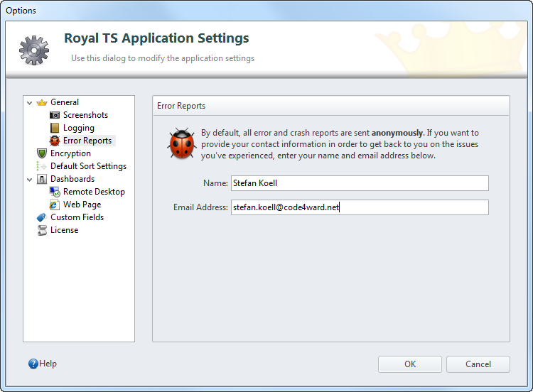
Task: Open Web Page dashboard settings
Action: tap(82, 205)
